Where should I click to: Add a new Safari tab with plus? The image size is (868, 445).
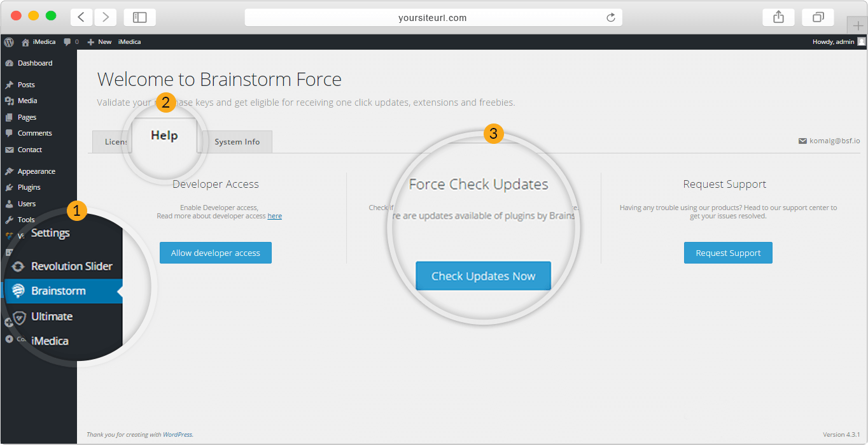[x=857, y=25]
